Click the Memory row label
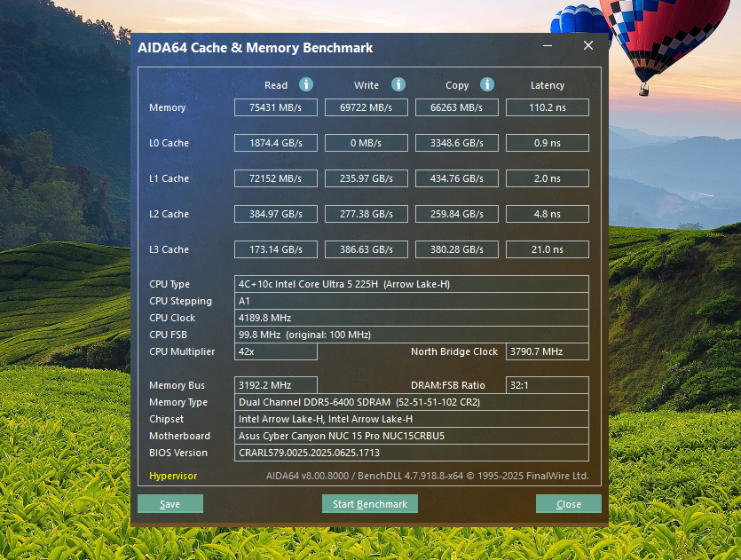Viewport: 741px width, 560px height. pos(168,107)
